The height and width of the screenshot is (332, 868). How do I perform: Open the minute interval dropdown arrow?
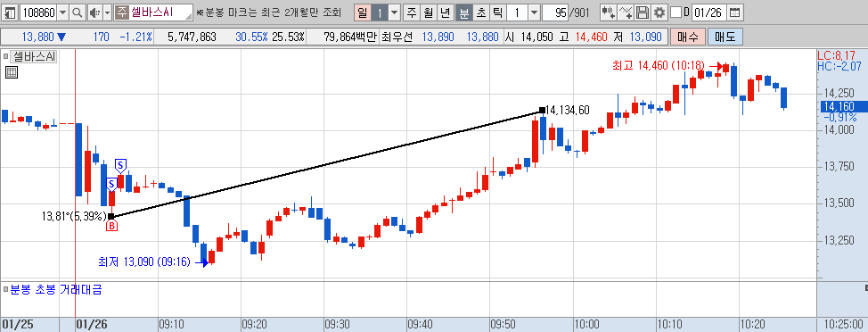click(x=534, y=12)
